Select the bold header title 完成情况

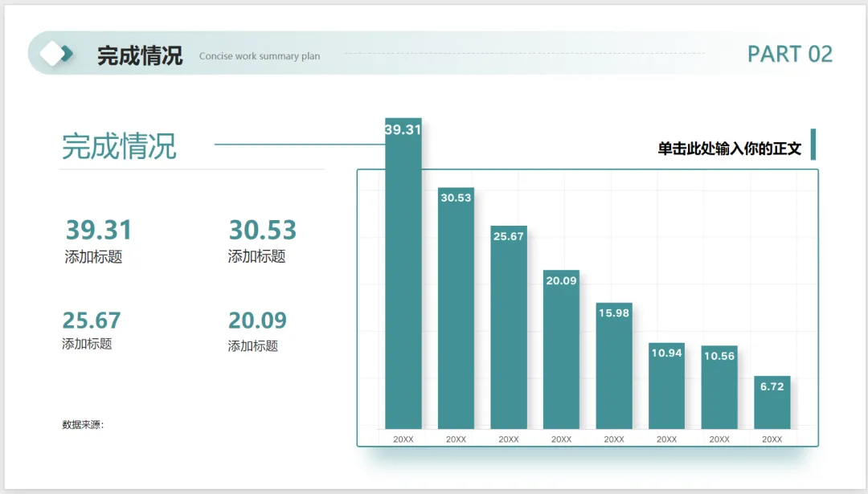click(x=140, y=56)
